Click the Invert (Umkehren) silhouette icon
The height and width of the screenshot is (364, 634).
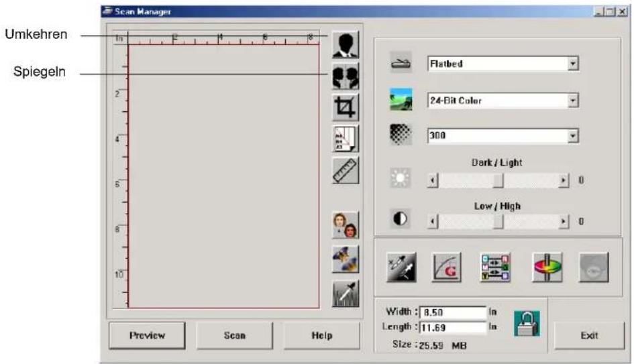tap(346, 45)
